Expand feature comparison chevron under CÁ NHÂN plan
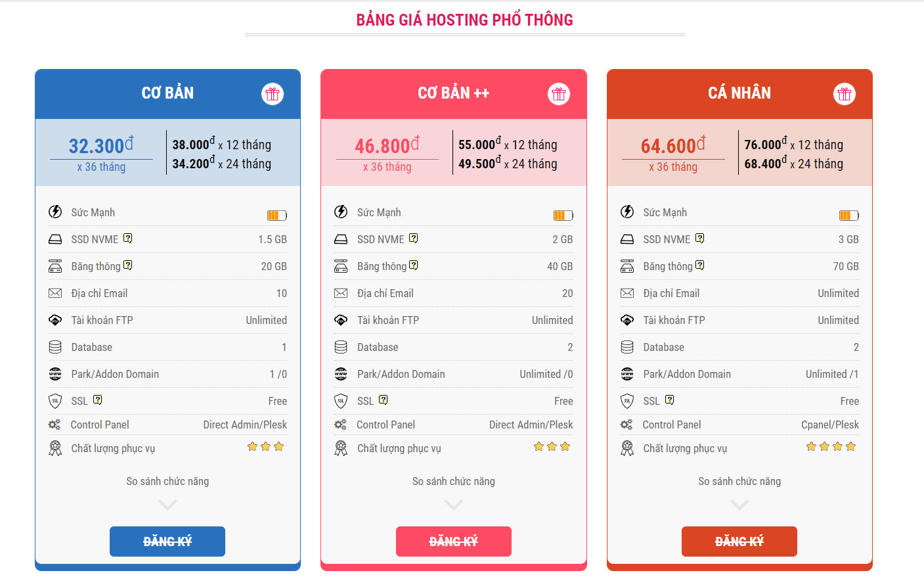 click(739, 505)
